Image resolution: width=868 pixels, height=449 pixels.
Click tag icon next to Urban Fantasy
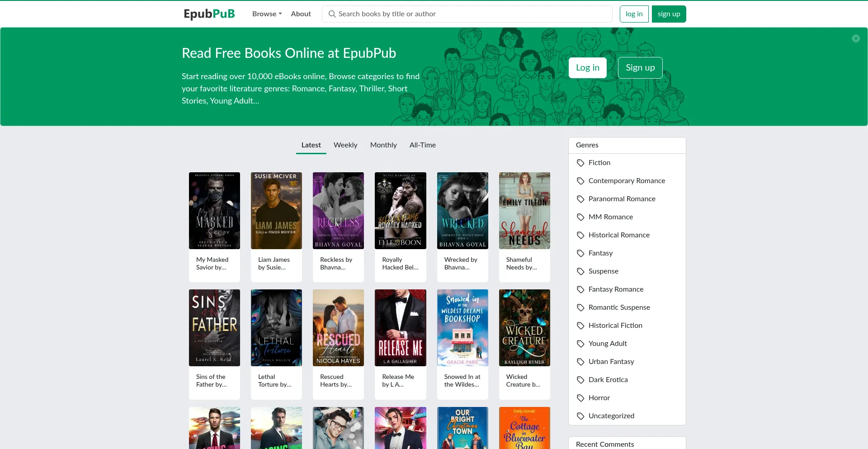coord(580,362)
